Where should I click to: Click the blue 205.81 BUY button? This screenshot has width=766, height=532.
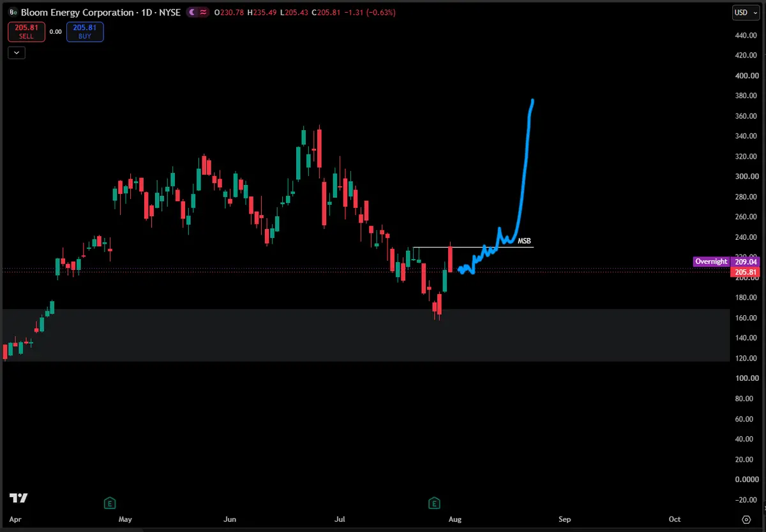pyautogui.click(x=84, y=32)
